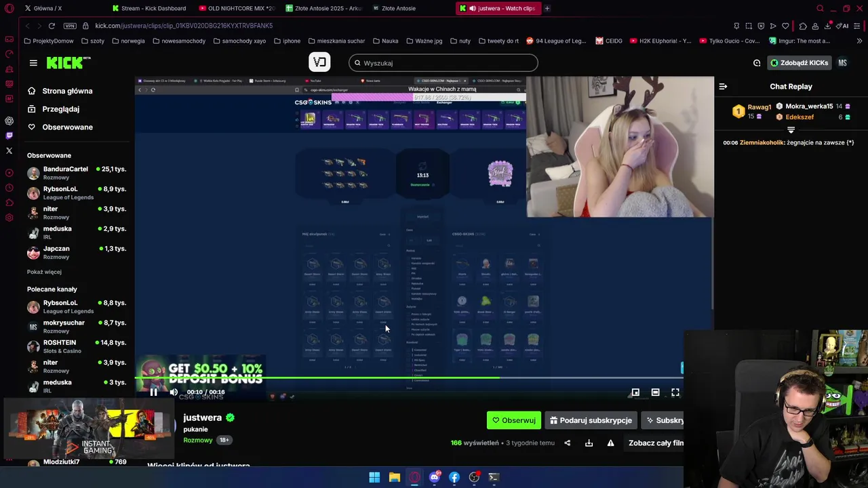Click Zdobądź KICKs button
The width and height of the screenshot is (868, 488).
coord(799,63)
